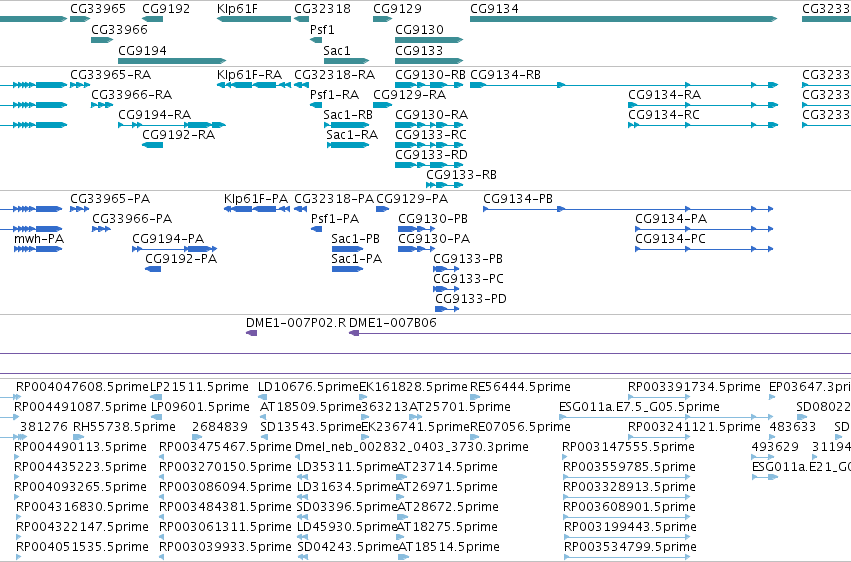The height and width of the screenshot is (562, 851).
Task: Click the DME1-007P02.R feature label
Action: coord(296,323)
